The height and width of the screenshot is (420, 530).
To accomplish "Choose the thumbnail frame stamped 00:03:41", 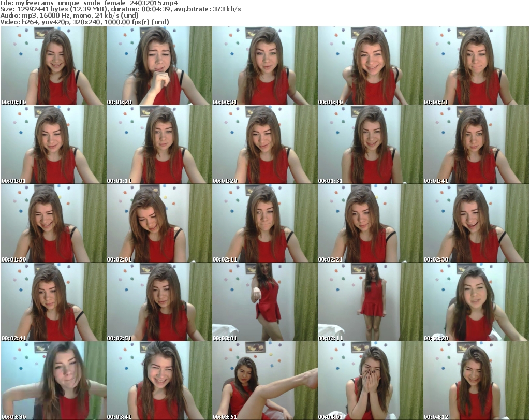I will coord(159,381).
